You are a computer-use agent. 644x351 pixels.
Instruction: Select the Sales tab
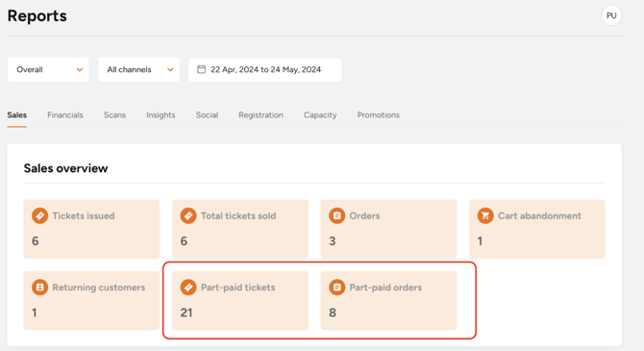17,115
